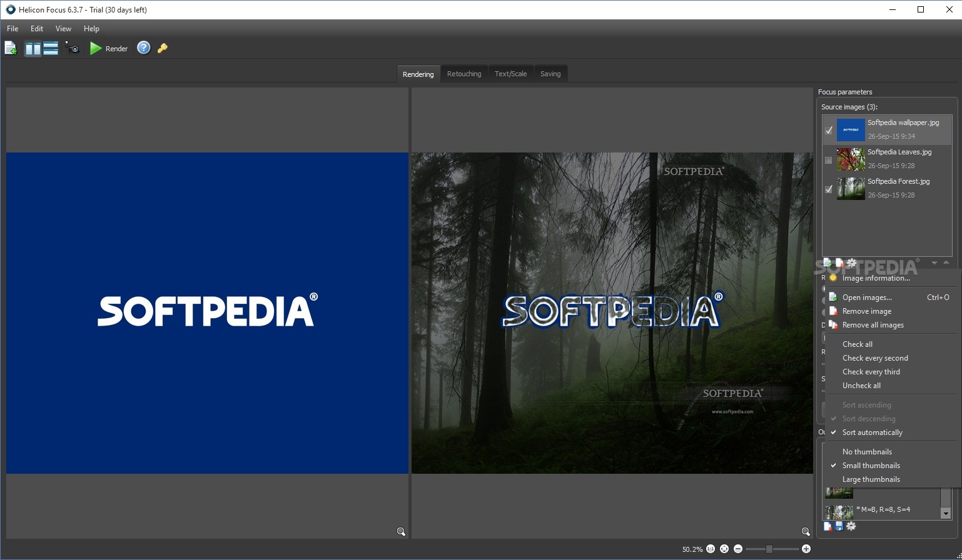
Task: Select Softpedia Leaves.jpg thumbnail
Action: click(851, 159)
